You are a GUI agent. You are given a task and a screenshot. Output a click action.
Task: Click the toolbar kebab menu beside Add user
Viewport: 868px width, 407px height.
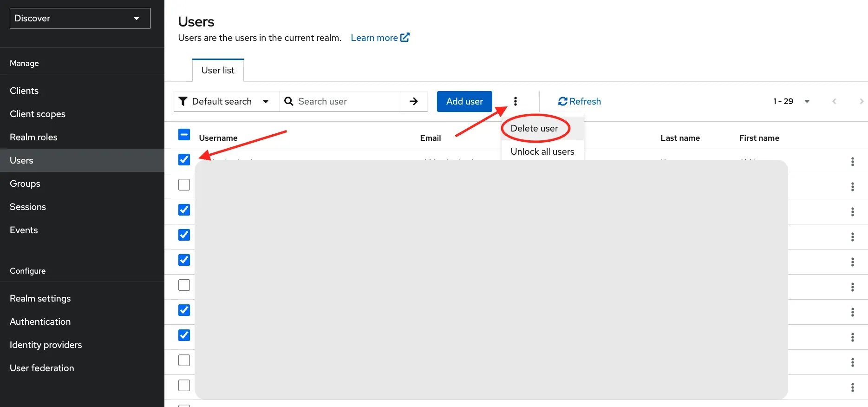point(515,101)
